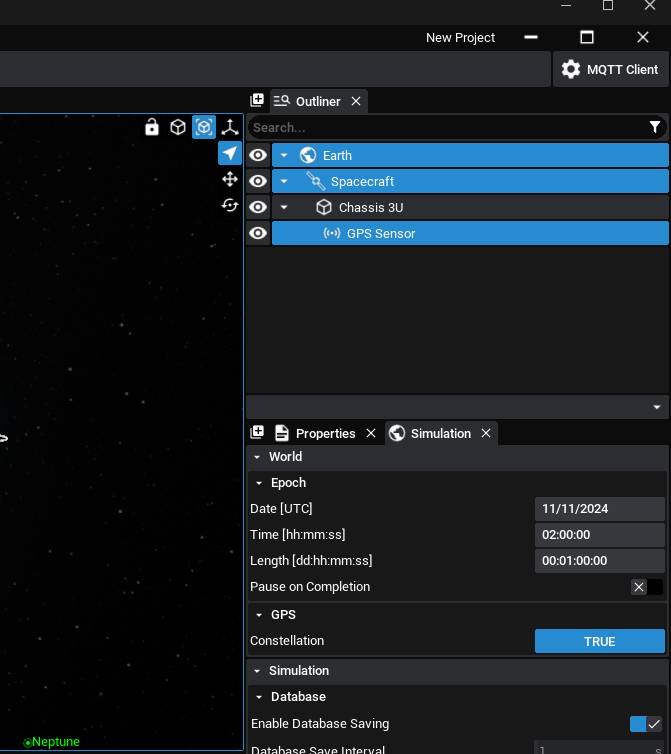Click the highlighted cube icon in viewport toolbar

pyautogui.click(x=204, y=127)
